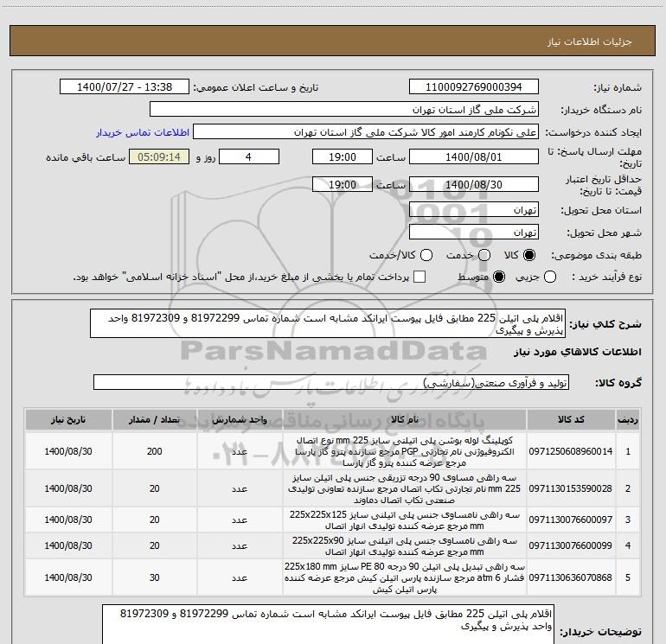This screenshot has height=644, width=666.
Task: Select the جزیی purchase type radio button
Action: pyautogui.click(x=550, y=277)
